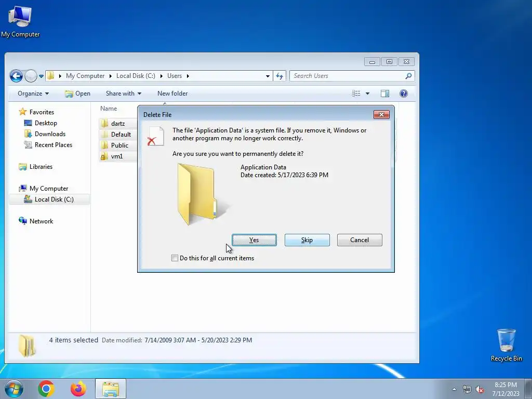Screen dimensions: 532x399
Task: Open the address bar history dropdown
Action: [268, 76]
